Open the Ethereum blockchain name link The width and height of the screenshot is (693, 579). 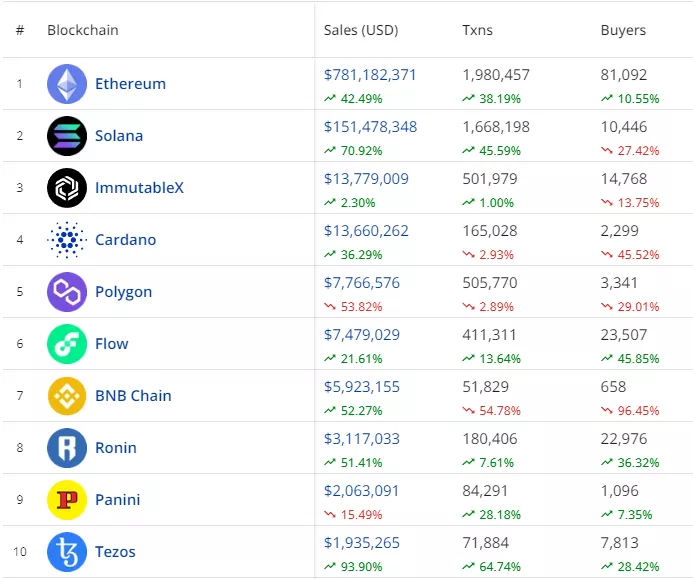(x=130, y=84)
